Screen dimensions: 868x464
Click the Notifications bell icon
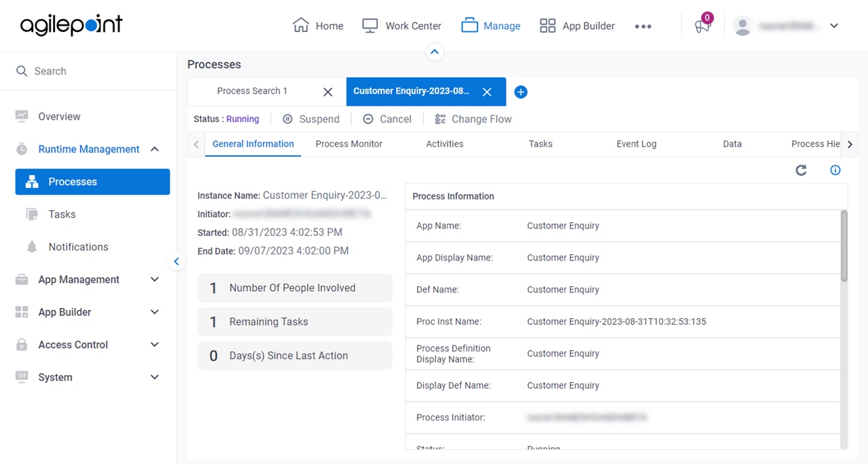[32, 247]
